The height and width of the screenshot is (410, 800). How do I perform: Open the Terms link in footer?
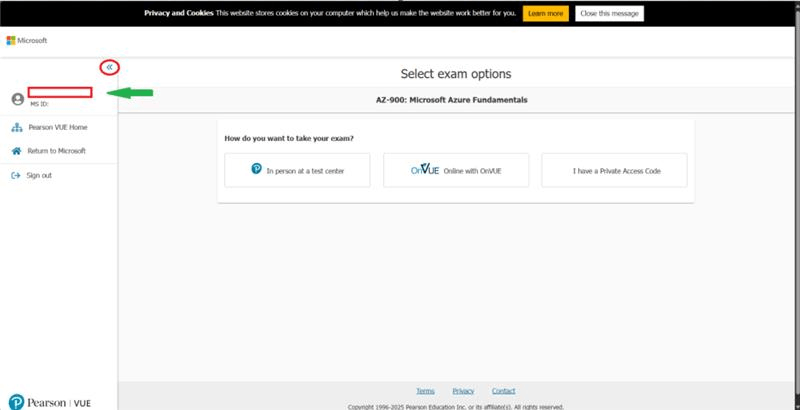pos(426,391)
